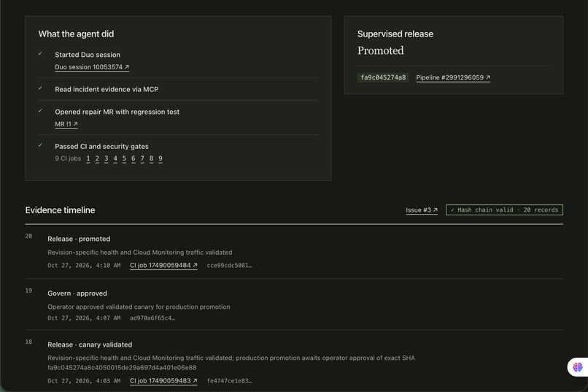Click the checkmark beside Started Duo session

40,53
